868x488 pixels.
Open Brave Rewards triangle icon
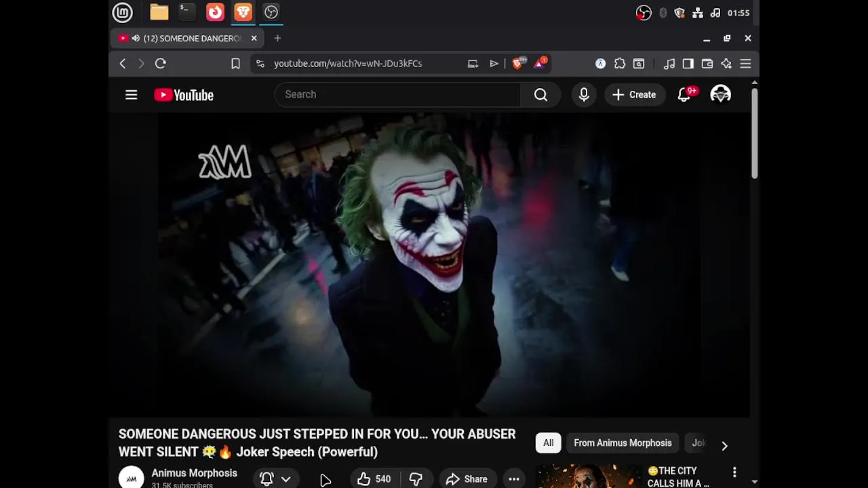coord(540,63)
